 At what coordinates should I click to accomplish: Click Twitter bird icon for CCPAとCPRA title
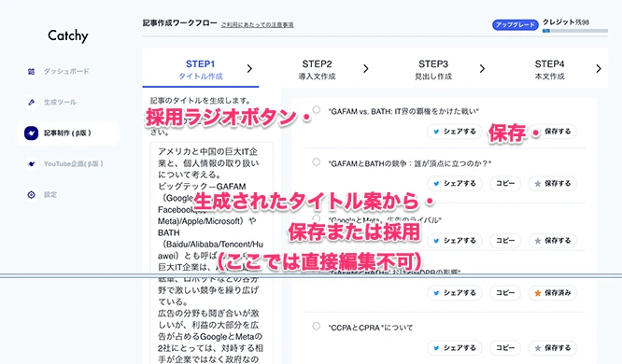(x=436, y=348)
